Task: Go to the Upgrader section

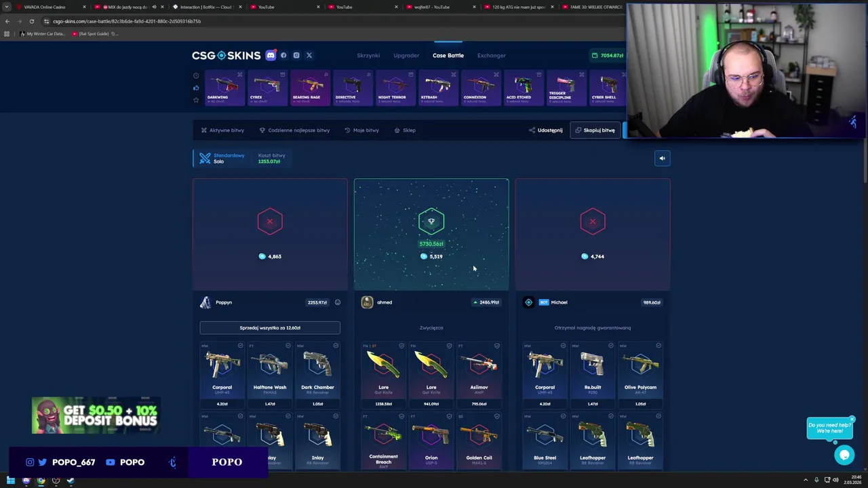Action: [406, 56]
